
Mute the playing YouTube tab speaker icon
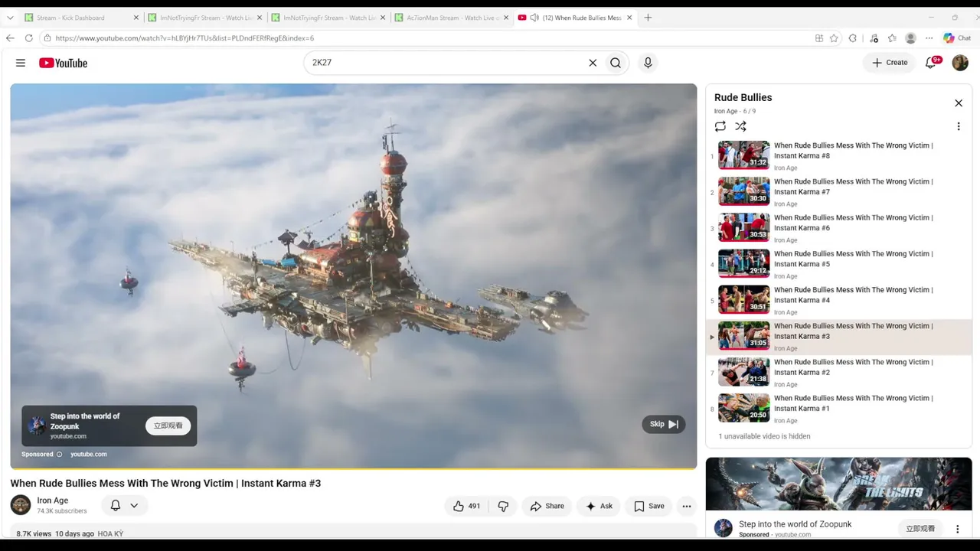point(534,18)
